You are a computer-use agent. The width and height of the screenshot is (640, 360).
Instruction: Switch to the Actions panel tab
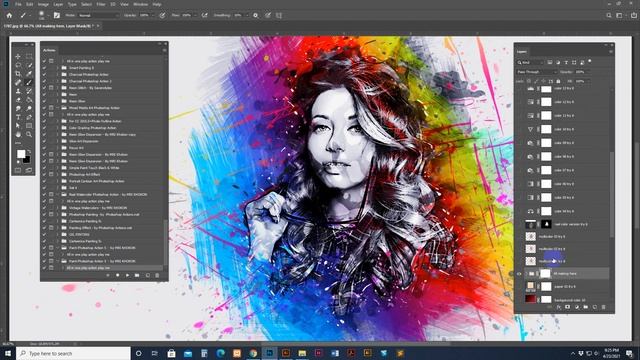coord(49,50)
